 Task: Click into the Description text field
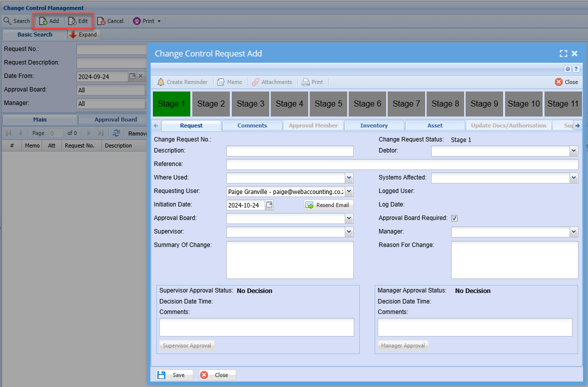(290, 151)
